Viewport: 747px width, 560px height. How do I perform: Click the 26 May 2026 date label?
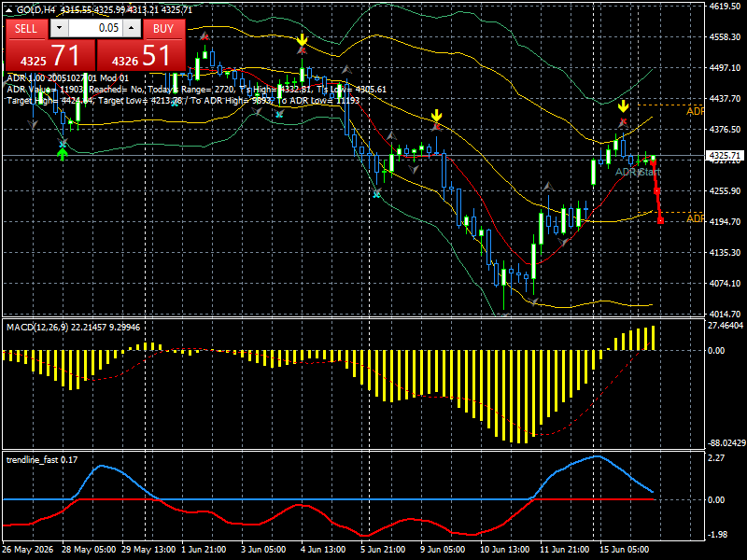click(x=28, y=550)
